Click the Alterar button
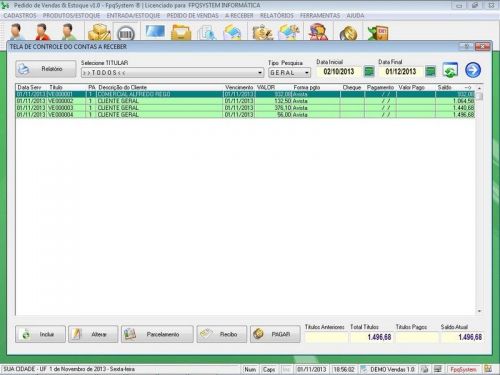Screen dimensions: 500x375 93,334
